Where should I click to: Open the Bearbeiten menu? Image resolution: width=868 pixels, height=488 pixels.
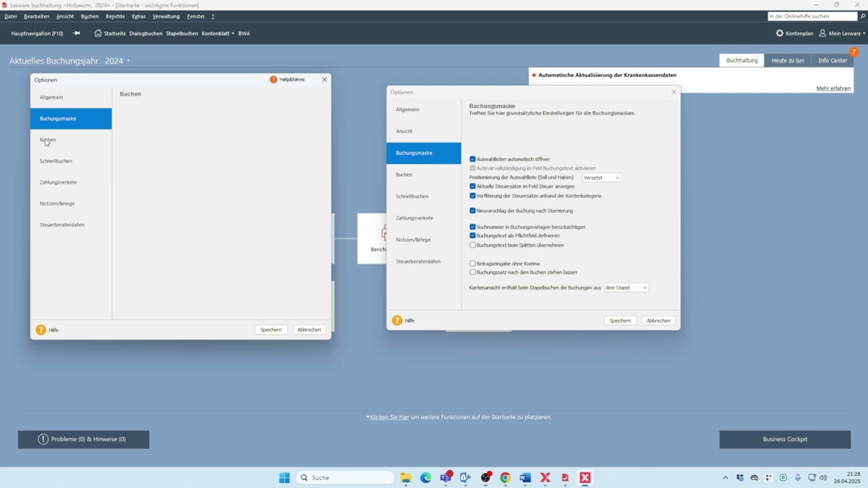point(37,16)
